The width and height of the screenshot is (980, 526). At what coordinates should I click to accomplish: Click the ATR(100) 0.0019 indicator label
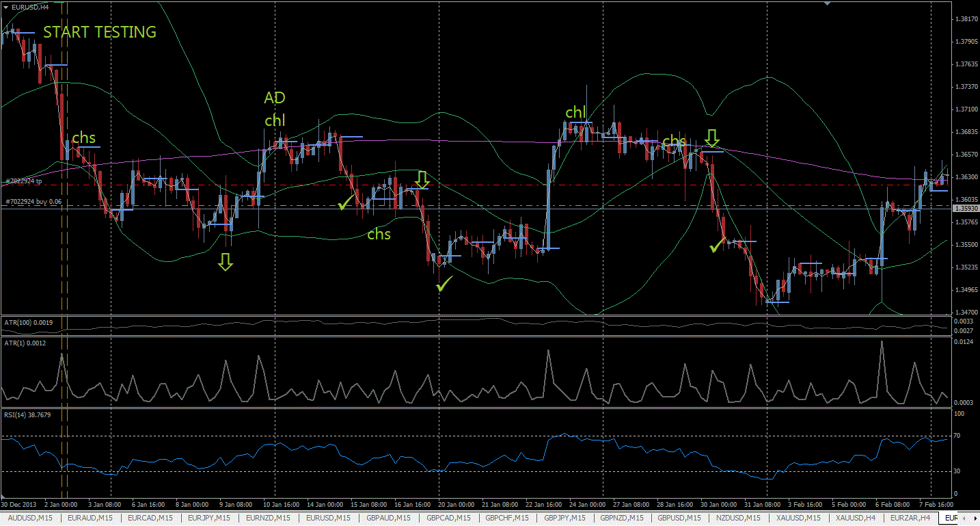click(x=28, y=322)
